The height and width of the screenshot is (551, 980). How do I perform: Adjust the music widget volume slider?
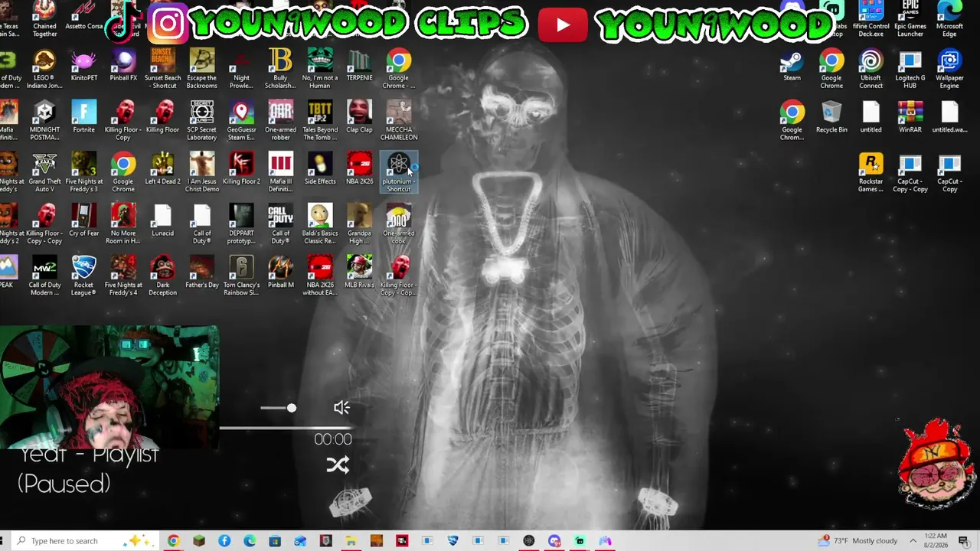pos(278,408)
